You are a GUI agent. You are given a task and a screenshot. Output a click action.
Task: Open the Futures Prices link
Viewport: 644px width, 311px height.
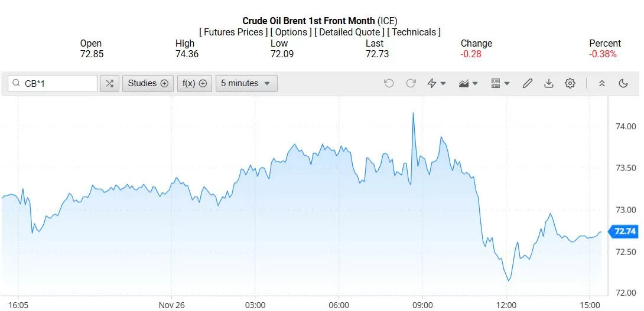tap(233, 32)
